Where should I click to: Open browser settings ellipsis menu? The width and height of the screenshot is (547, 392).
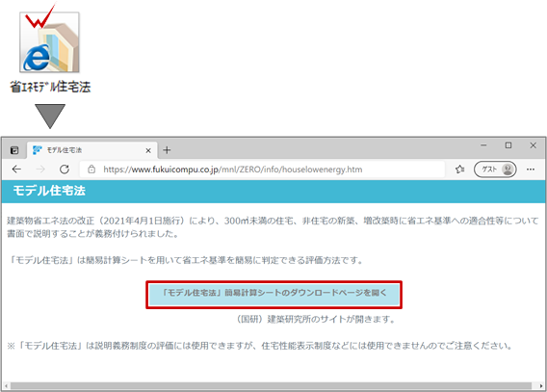pos(531,170)
